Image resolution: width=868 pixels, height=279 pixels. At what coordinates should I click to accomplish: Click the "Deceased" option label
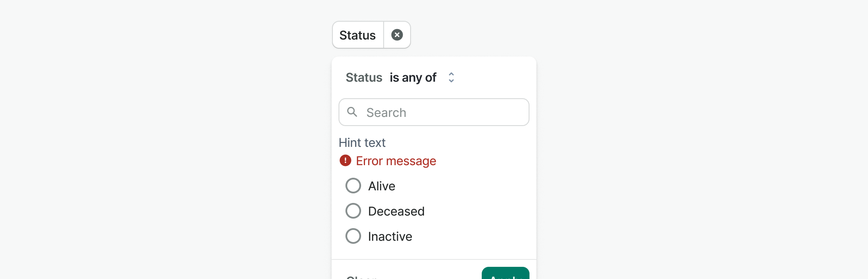tap(396, 211)
